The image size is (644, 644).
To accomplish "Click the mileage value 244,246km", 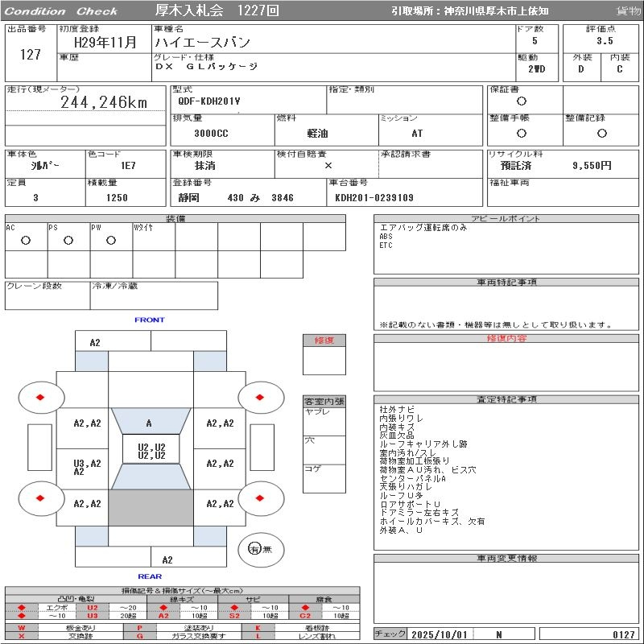I will (104, 102).
